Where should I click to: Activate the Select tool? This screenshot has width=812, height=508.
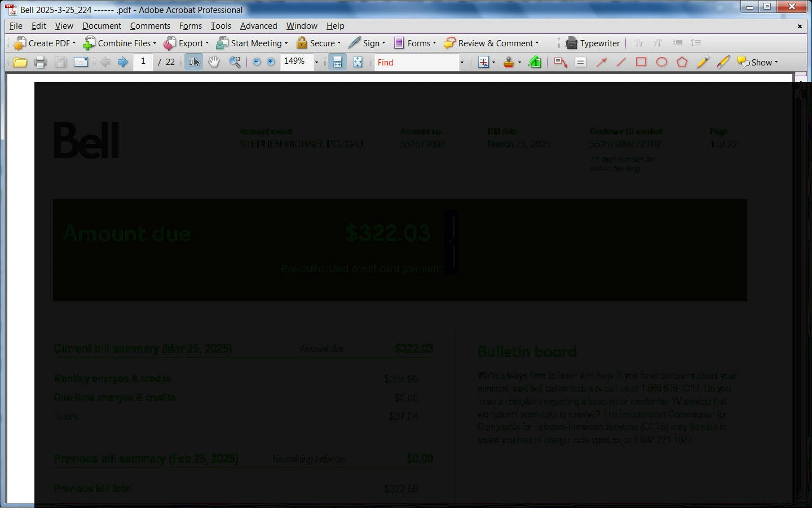point(194,62)
